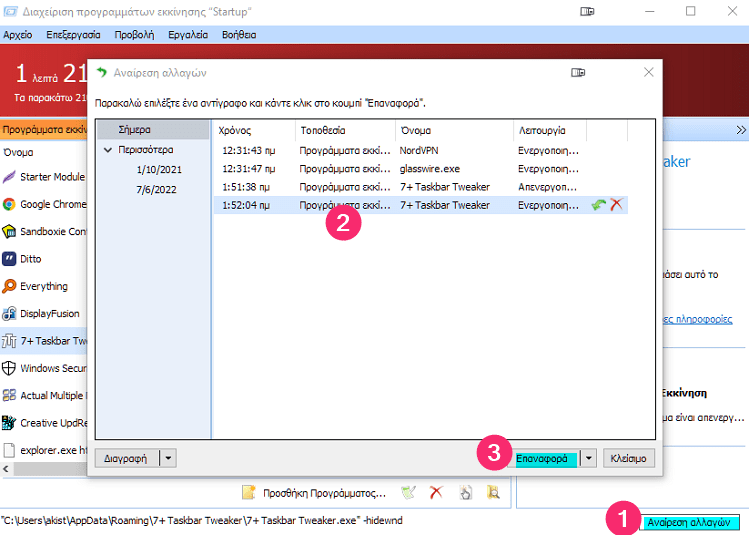
Task: Select the 1:51:38 7+ Taskbar Tweaker row
Action: [420, 187]
